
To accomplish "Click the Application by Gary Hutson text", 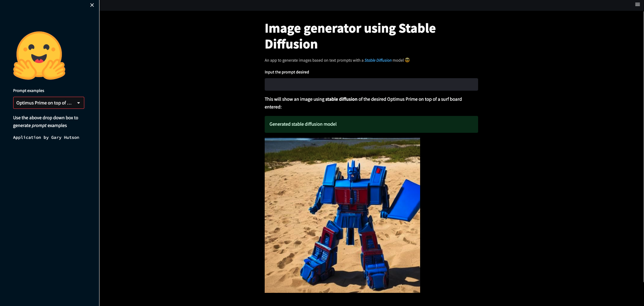I will (46, 137).
